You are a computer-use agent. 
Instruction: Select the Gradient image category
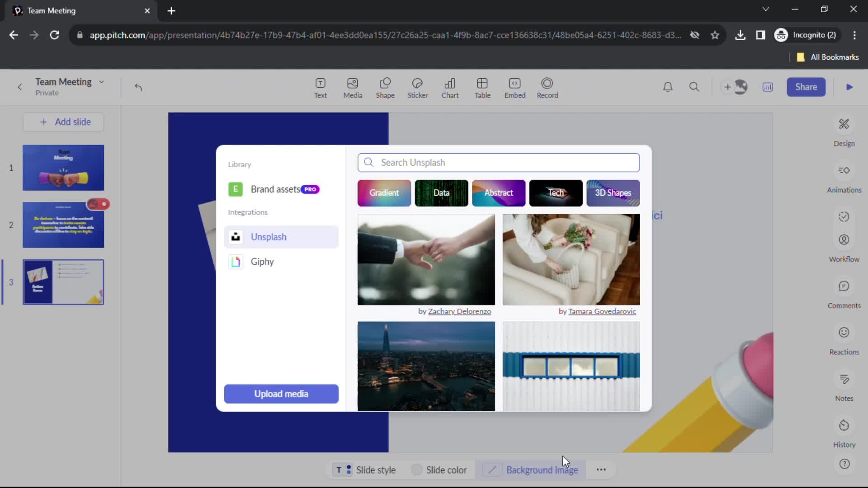click(385, 192)
